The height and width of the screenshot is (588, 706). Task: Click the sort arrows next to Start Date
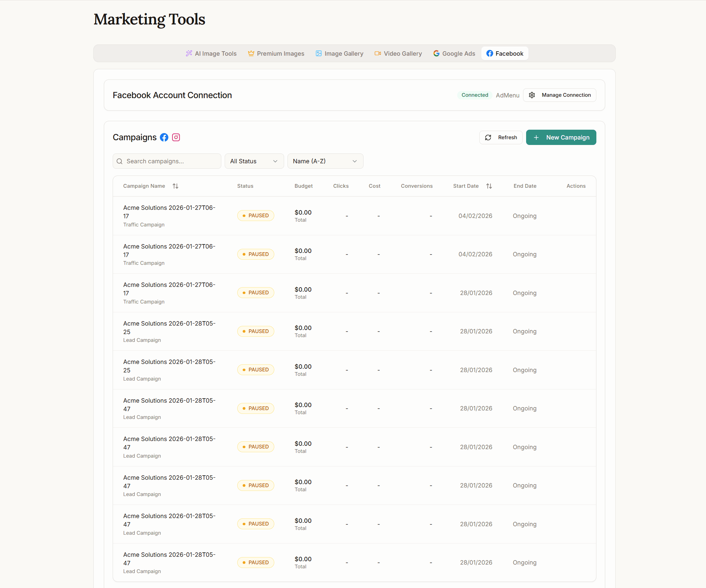point(489,186)
